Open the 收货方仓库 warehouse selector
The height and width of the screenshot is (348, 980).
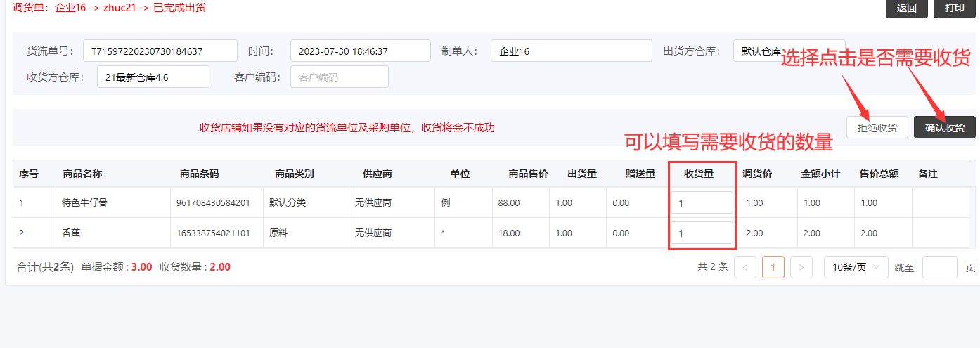(x=153, y=77)
